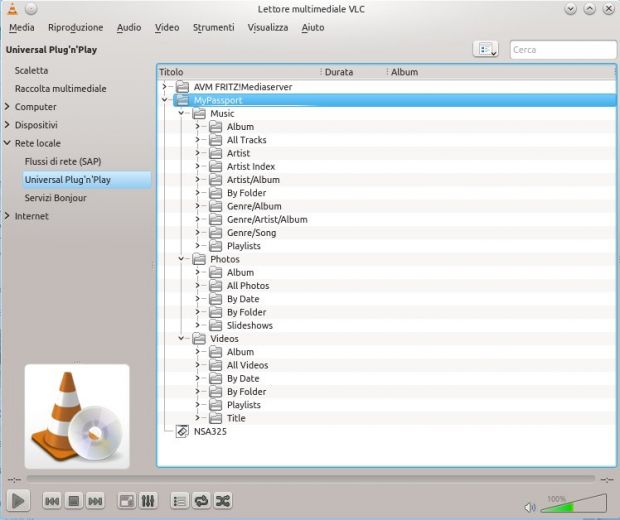This screenshot has width=620, height=520.
Task: Start playback with the Play button
Action: 18,501
